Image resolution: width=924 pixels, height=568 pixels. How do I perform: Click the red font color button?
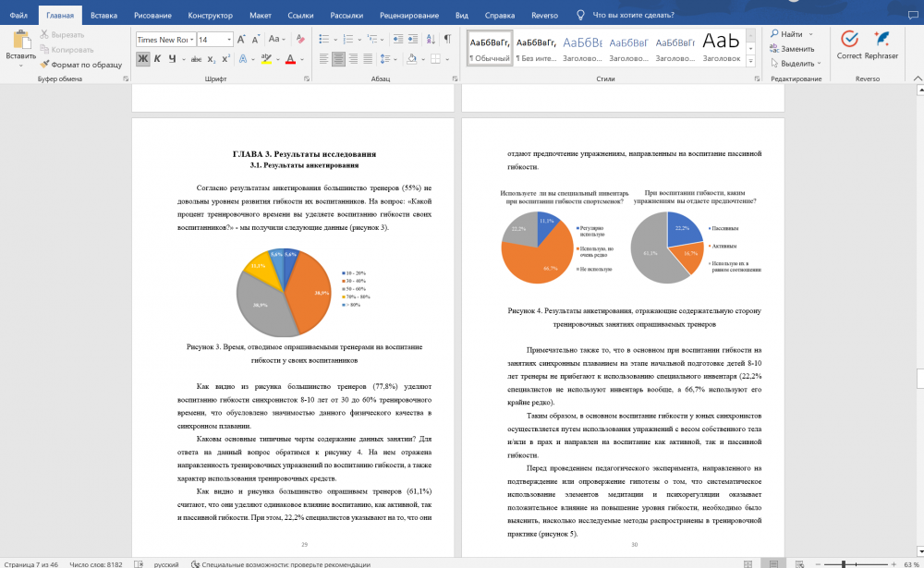click(290, 59)
